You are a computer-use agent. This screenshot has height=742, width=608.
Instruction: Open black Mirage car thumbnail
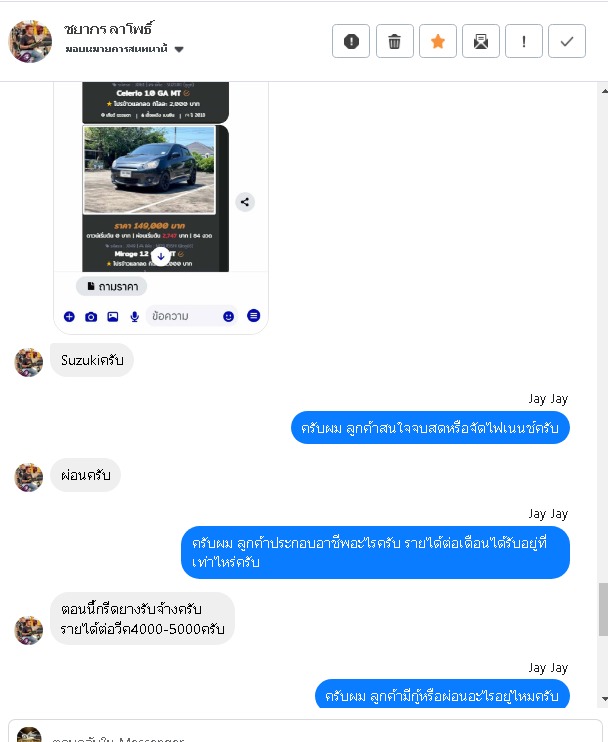(x=150, y=170)
